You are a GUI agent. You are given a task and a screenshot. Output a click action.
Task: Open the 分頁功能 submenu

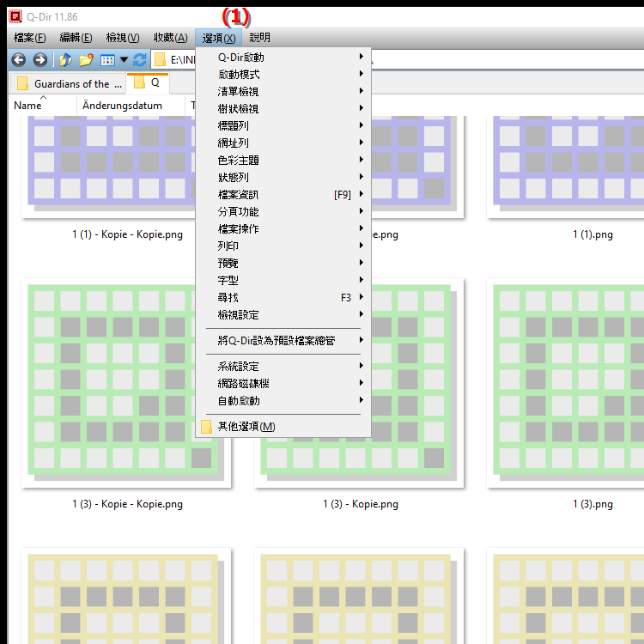pos(283,212)
